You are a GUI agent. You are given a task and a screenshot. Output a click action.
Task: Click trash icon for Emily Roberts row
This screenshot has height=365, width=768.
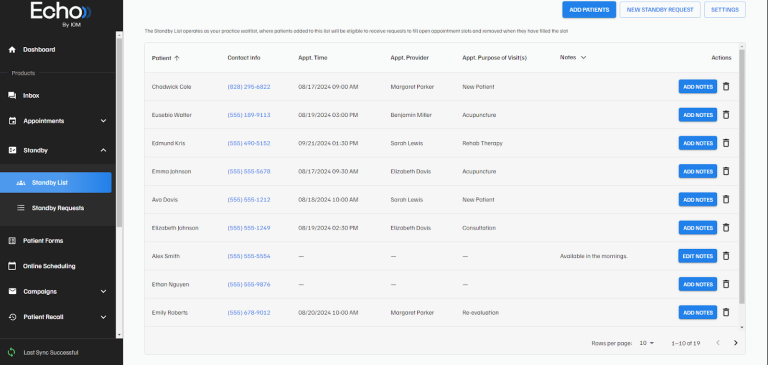pyautogui.click(x=726, y=312)
